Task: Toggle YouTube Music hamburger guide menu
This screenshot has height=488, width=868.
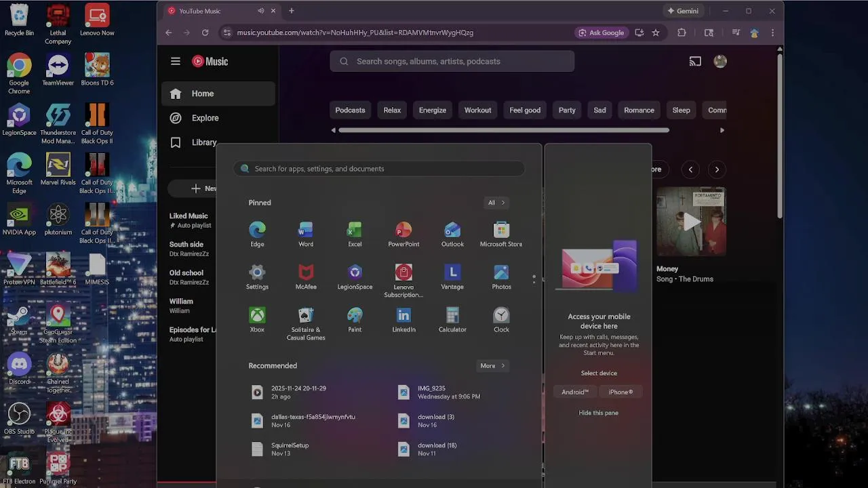Action: [176, 61]
